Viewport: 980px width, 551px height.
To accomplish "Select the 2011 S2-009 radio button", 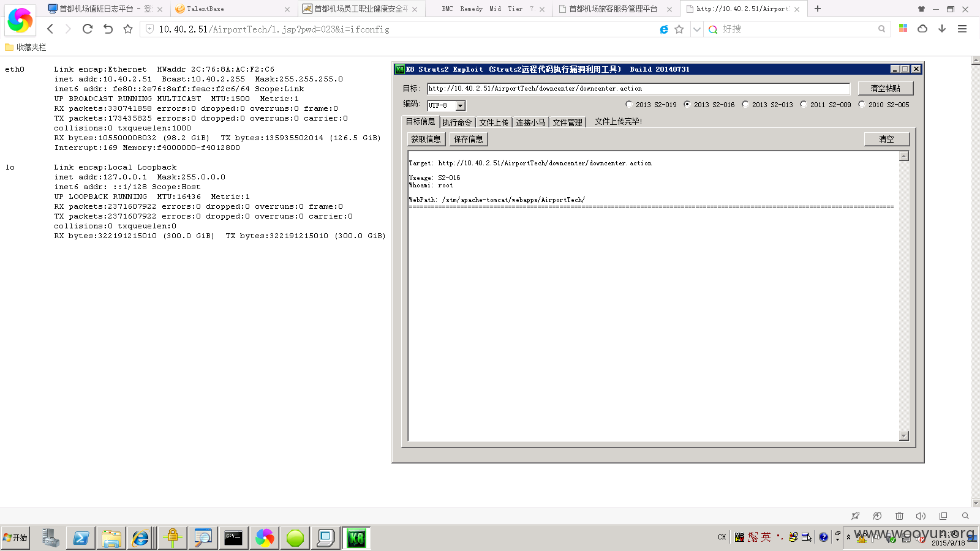I will point(803,104).
